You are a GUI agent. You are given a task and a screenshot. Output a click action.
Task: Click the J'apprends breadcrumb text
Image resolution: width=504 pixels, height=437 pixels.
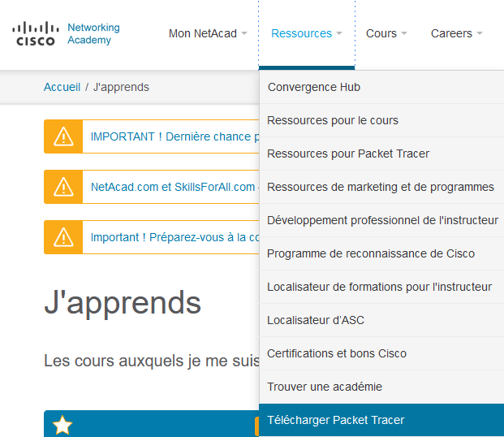121,87
